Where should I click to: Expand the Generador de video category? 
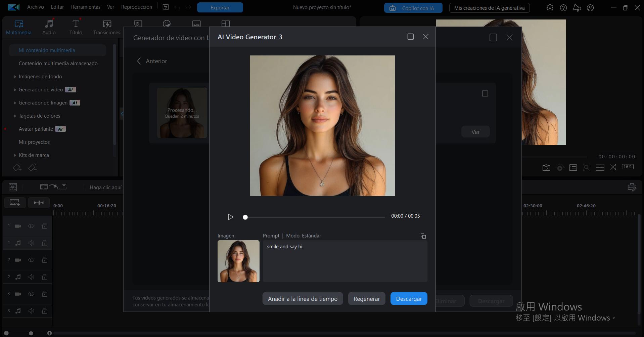tap(15, 89)
